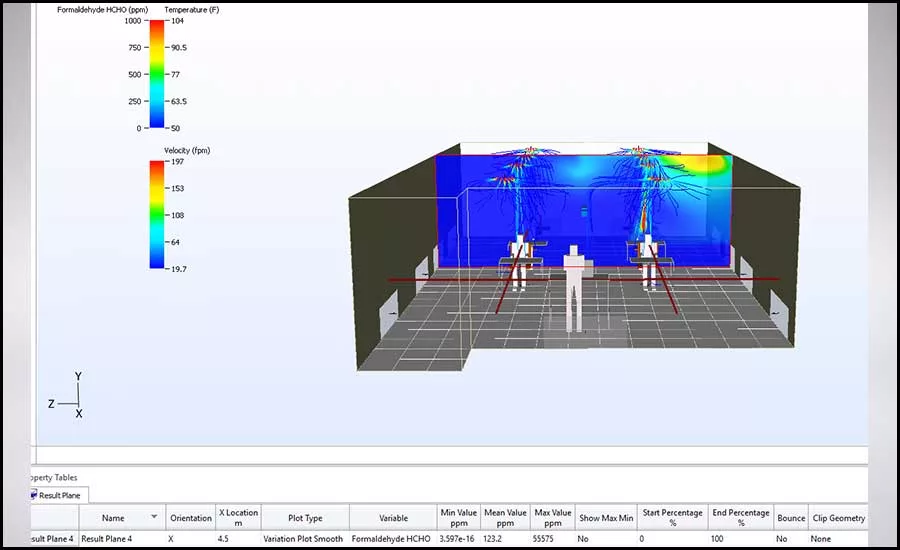Click the Min Value ppm header
This screenshot has width=900, height=550.
click(x=459, y=517)
